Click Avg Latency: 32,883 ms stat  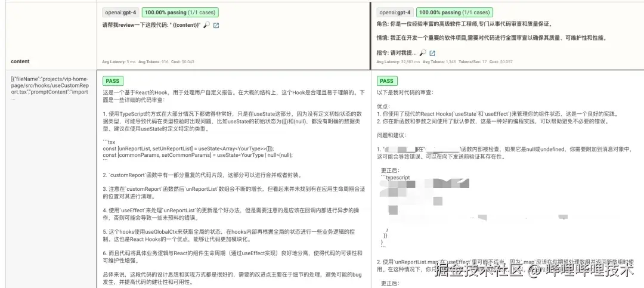[398, 61]
